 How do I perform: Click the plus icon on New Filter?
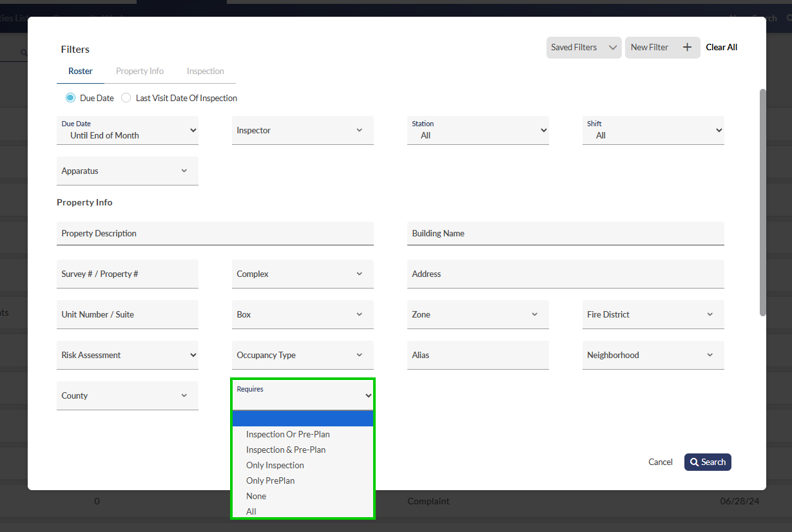[687, 47]
